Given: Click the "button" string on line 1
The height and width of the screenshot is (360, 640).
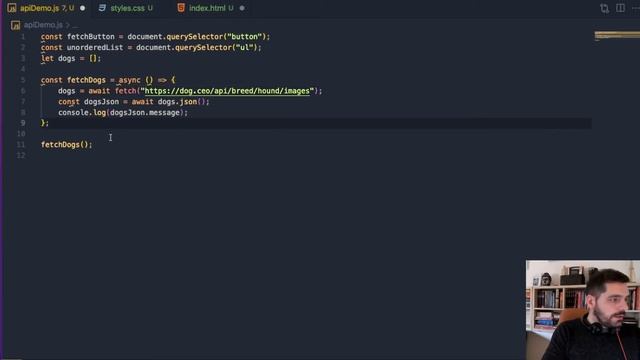Looking at the screenshot, I should [244, 37].
